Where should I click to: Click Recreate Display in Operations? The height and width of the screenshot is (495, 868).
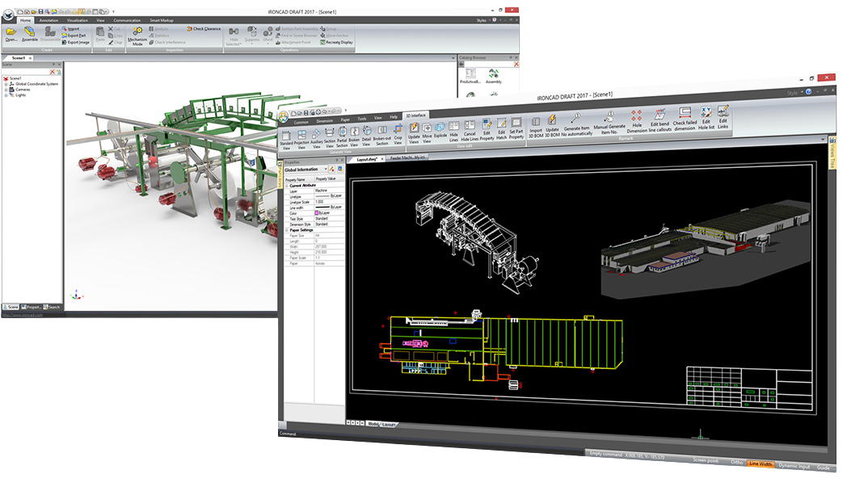[336, 42]
